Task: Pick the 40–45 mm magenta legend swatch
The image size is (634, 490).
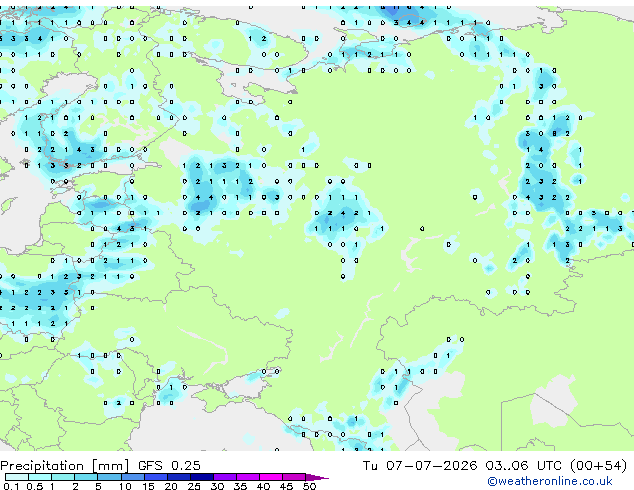Action: click(271, 477)
